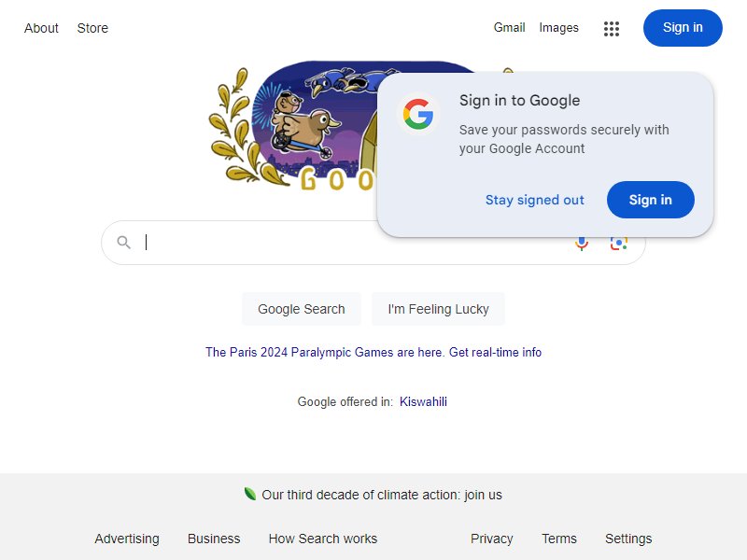Choose Stay signed out
This screenshot has width=747, height=560.
pos(534,200)
